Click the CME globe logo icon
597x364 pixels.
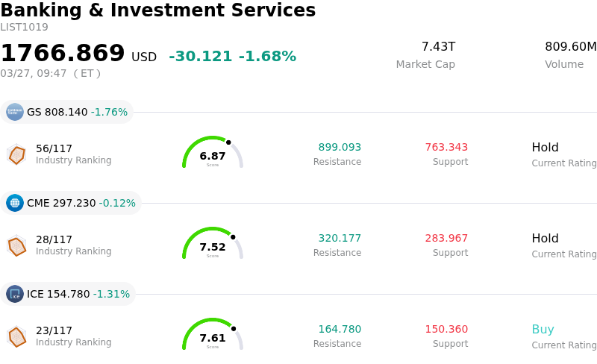15,203
